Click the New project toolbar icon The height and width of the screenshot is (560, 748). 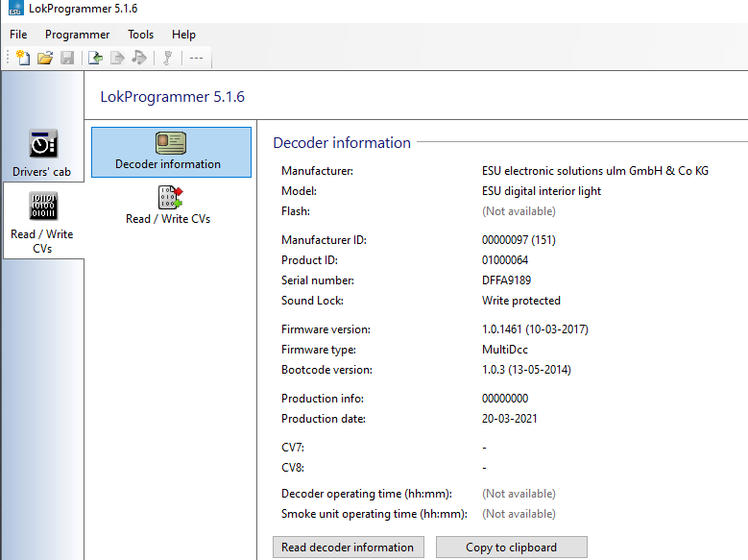point(23,58)
